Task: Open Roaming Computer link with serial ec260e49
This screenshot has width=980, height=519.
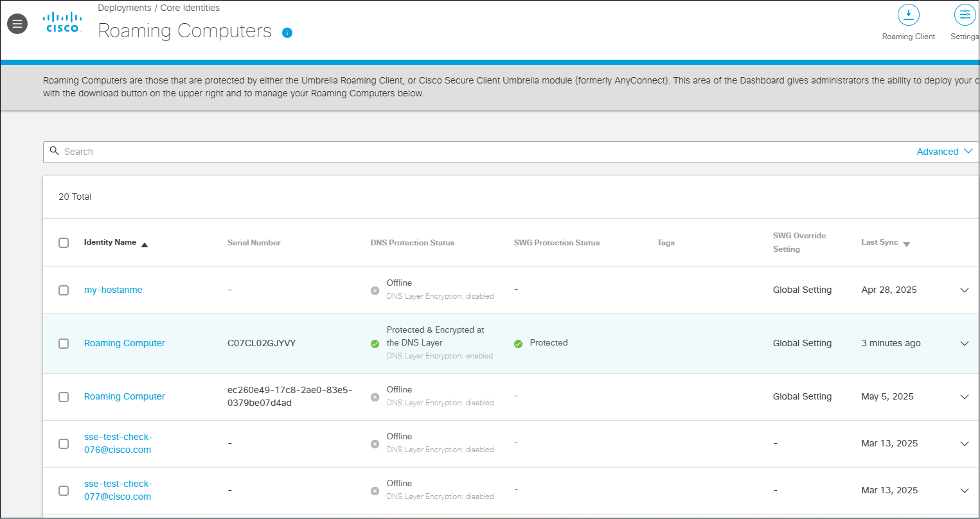Action: pyautogui.click(x=125, y=396)
